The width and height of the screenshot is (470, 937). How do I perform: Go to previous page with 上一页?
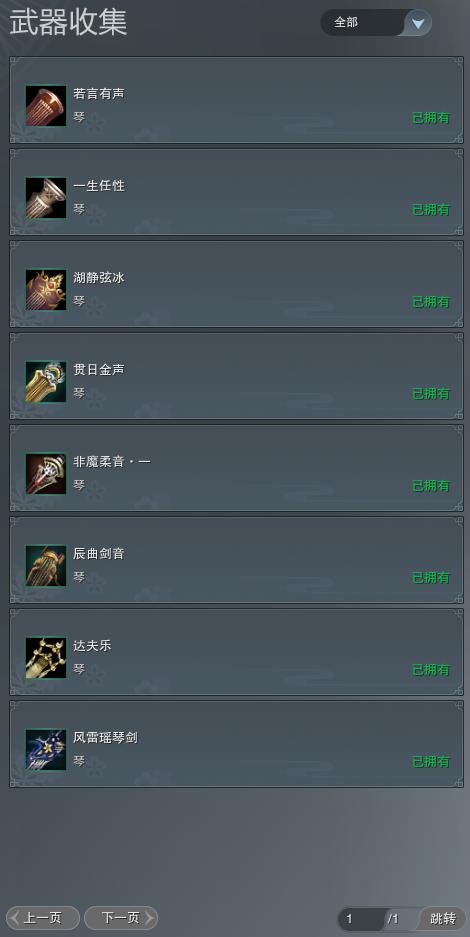point(42,918)
